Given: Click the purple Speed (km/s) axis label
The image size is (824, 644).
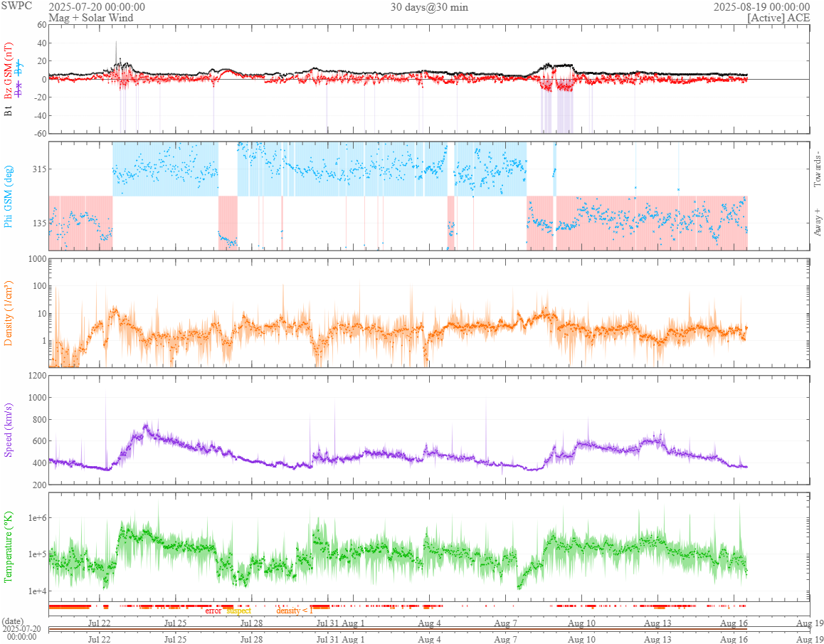Looking at the screenshot, I should point(8,430).
